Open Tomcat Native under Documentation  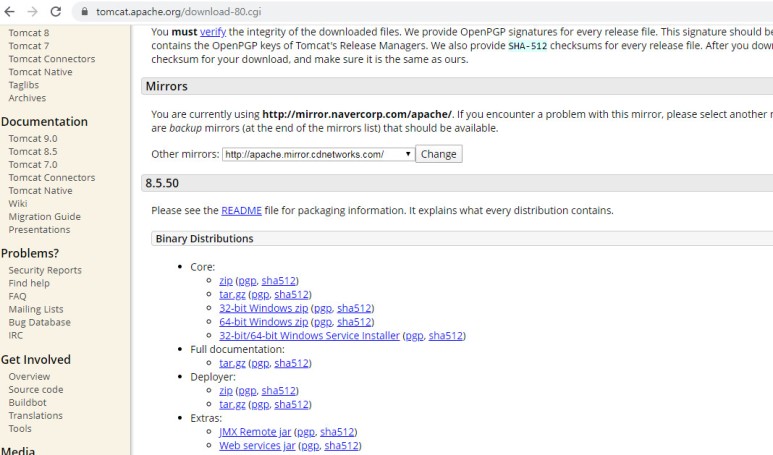click(40, 191)
